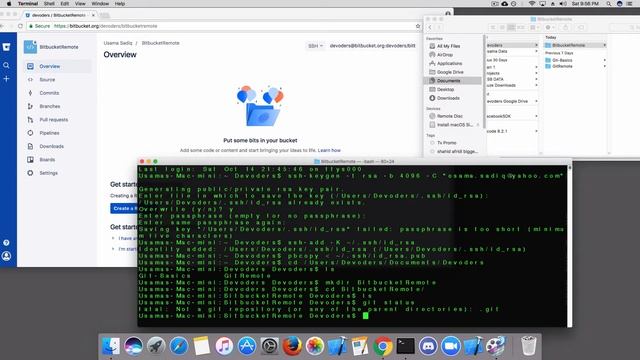Open the Apple menu
This screenshot has height=360, width=640.
pyautogui.click(x=9, y=4)
